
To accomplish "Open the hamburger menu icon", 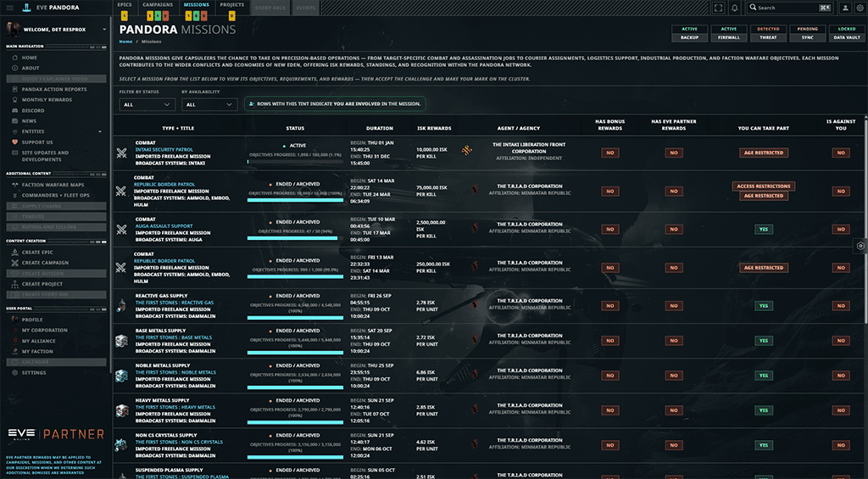I will click(9, 8).
